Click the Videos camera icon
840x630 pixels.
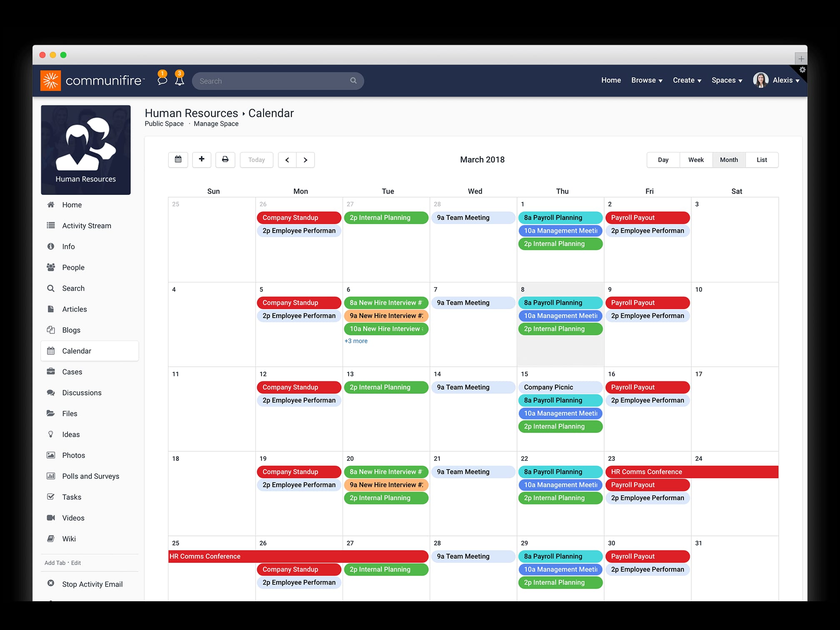[x=51, y=517]
